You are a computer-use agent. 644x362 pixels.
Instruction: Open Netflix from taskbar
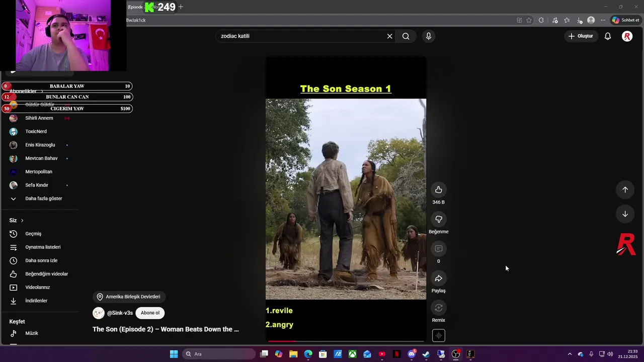396,354
